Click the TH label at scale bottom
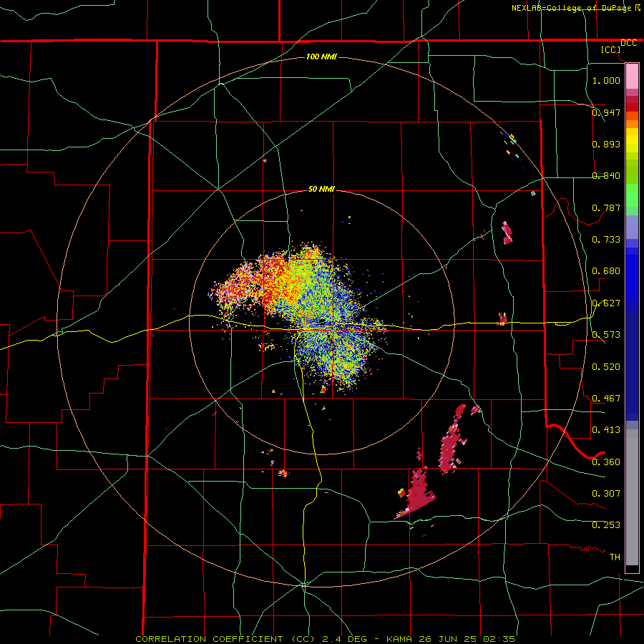Viewport: 644px width, 644px height. point(615,557)
